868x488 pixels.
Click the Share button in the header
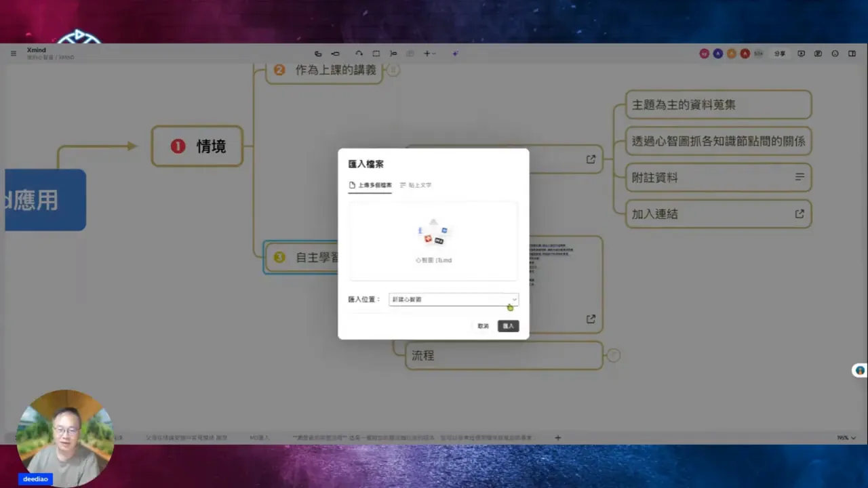pos(780,54)
